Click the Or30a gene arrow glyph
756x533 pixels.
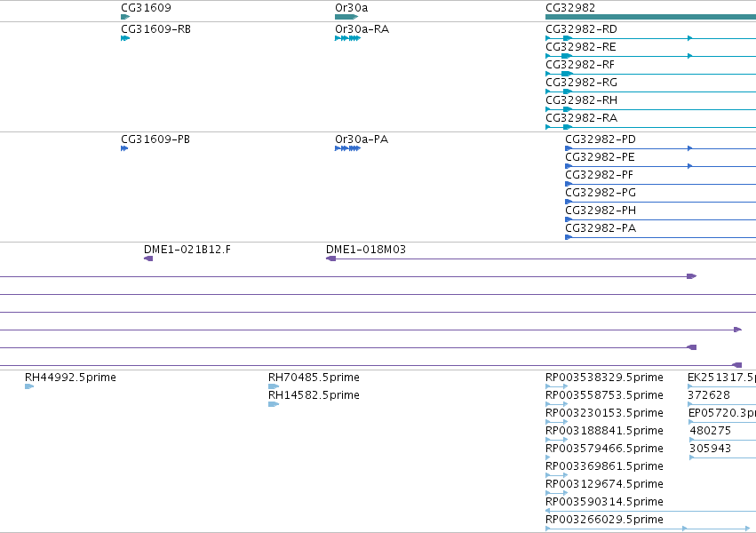pyautogui.click(x=346, y=17)
